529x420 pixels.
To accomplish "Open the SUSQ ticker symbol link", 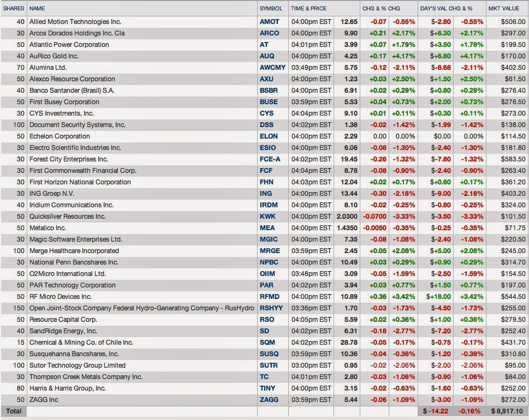I will (x=269, y=354).
